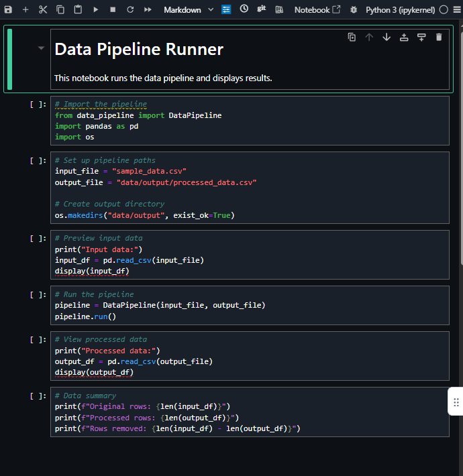Image resolution: width=463 pixels, height=476 pixels.
Task: Interrupt the kernel with the stop icon
Action: [x=113, y=9]
